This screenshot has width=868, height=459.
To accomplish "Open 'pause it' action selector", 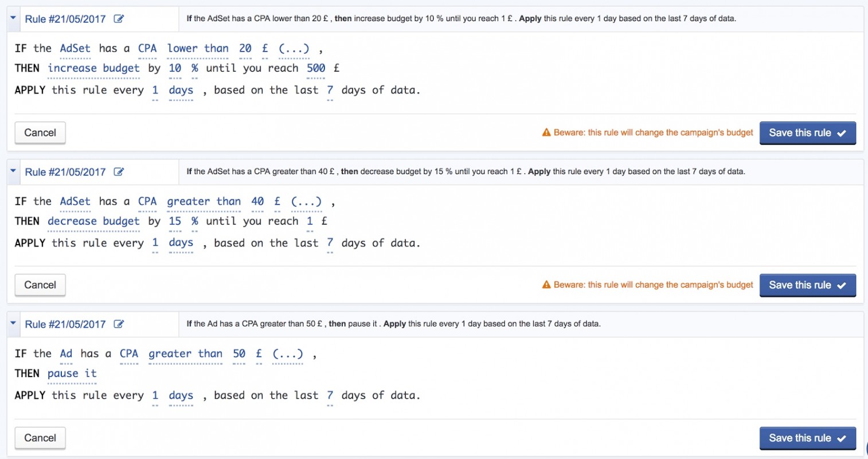I will click(72, 374).
